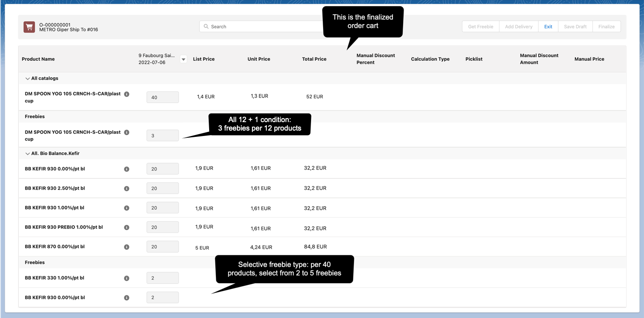Click the Product Name column header
Screen dimensions: 644x318
38,59
